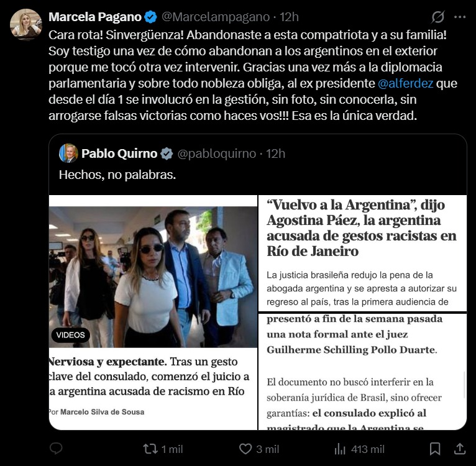
Task: Click the share upload icon
Action: pos(460,449)
